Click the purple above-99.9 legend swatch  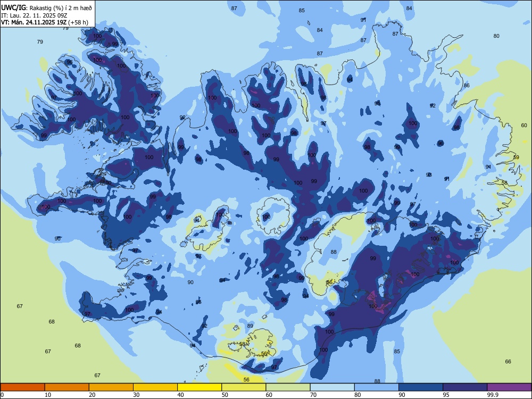coord(509,387)
